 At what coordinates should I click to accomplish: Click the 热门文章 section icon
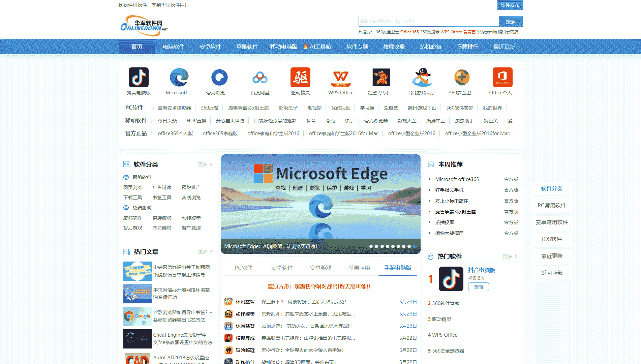[126, 252]
